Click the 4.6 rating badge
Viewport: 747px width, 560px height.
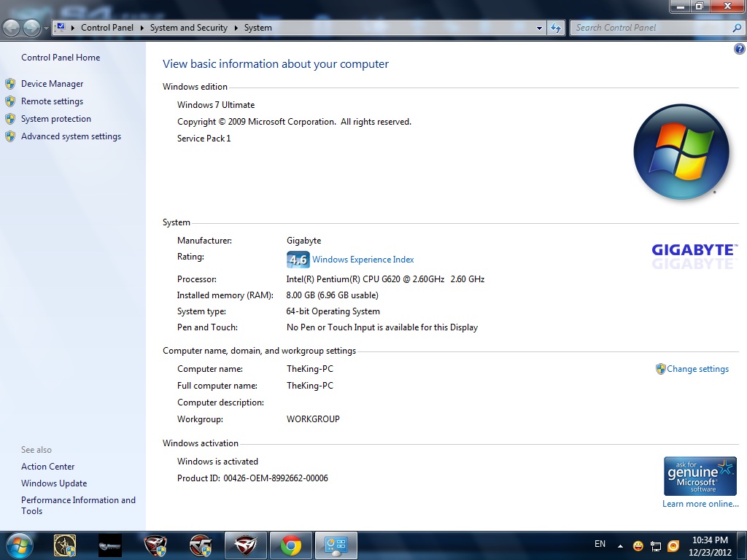[x=298, y=260]
